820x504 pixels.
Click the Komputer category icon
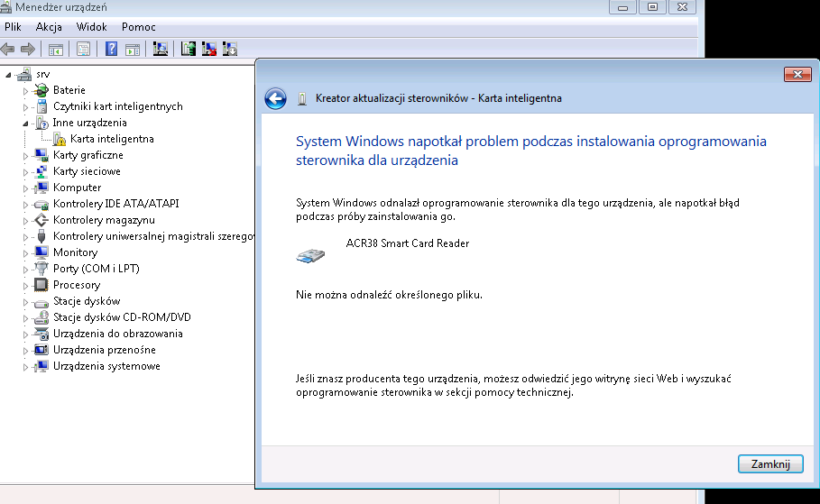[41, 188]
